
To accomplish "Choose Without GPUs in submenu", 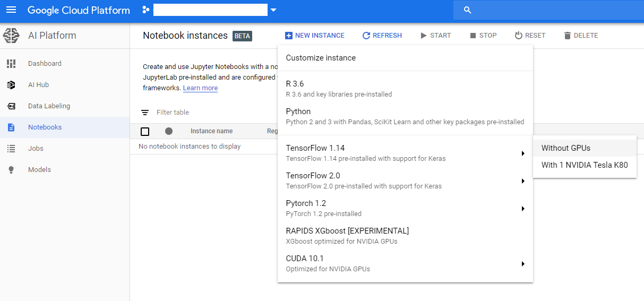I will [x=585, y=148].
